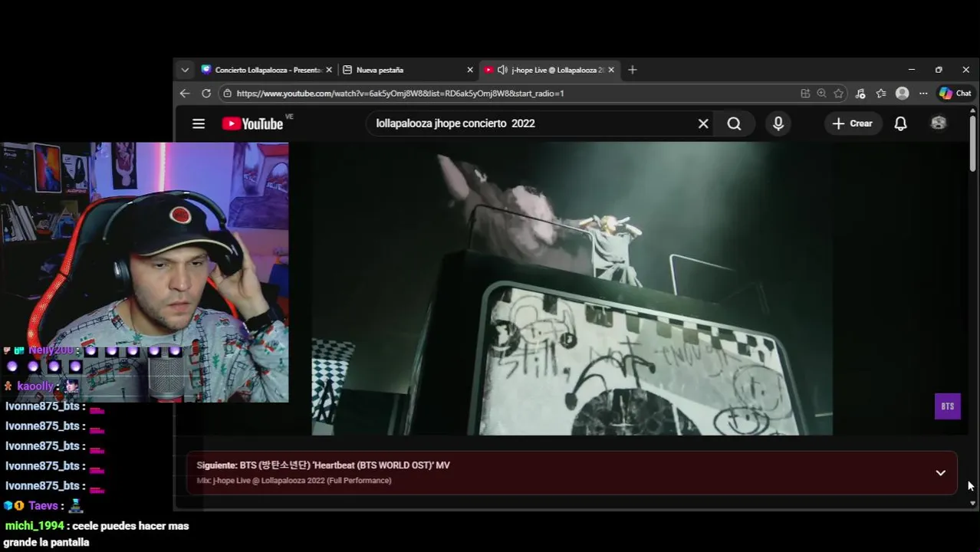Screen dimensions: 980x552
Task: Close the Nueva pestaña tab
Action: point(470,70)
